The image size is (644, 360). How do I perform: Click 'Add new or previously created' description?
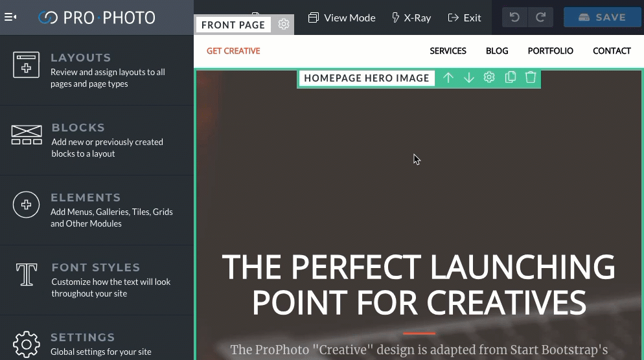click(x=107, y=148)
